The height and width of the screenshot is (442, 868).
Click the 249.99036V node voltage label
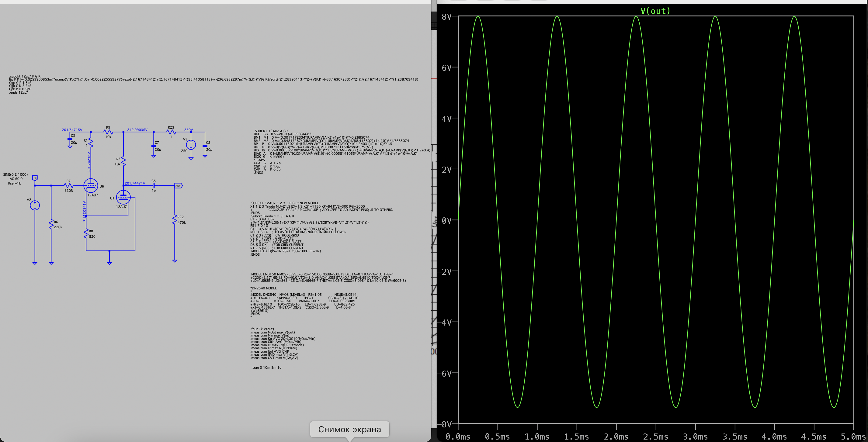137,130
